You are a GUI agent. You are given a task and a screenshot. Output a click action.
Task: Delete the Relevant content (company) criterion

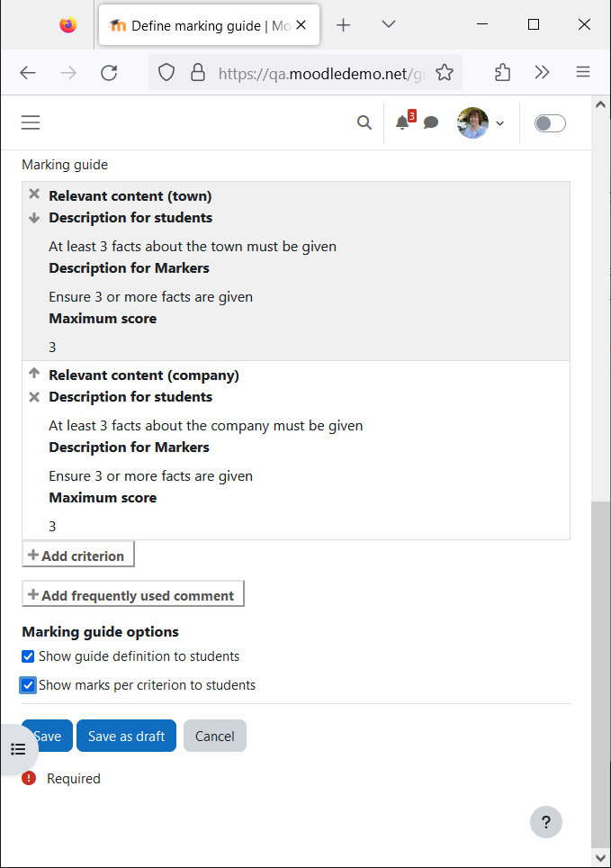pos(34,397)
